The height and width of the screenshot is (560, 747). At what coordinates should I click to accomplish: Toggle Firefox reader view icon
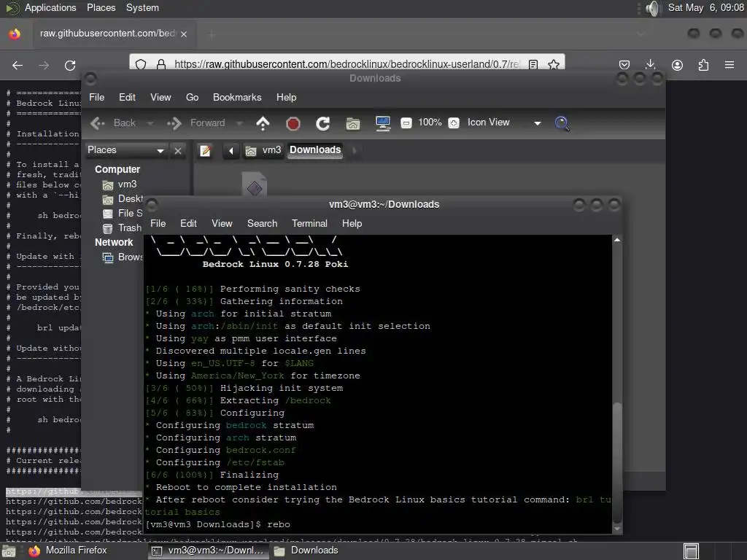tap(533, 64)
